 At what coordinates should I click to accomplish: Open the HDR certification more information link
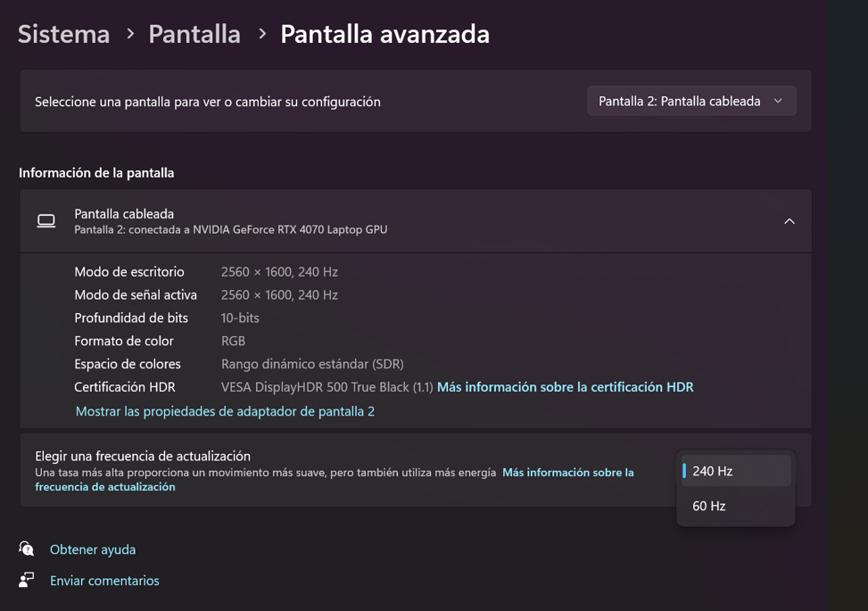pos(565,387)
